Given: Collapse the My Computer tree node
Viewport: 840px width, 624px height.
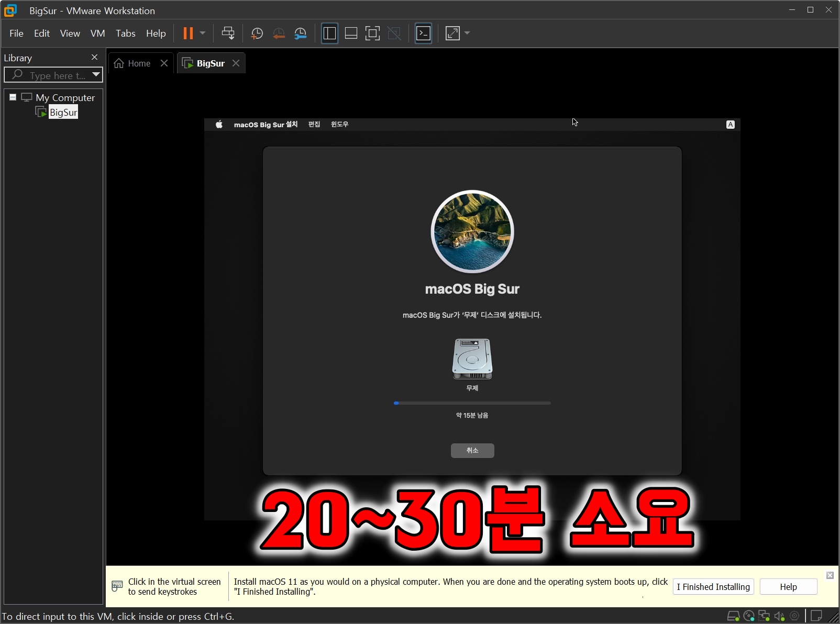Looking at the screenshot, I should 13,97.
